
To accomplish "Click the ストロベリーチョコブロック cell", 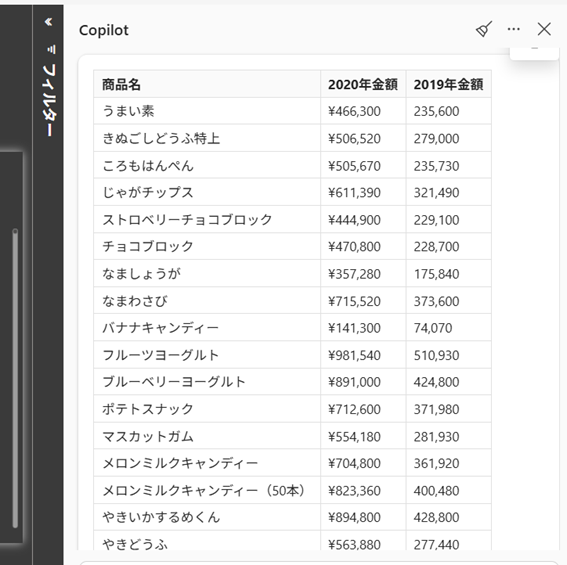I will point(207,220).
